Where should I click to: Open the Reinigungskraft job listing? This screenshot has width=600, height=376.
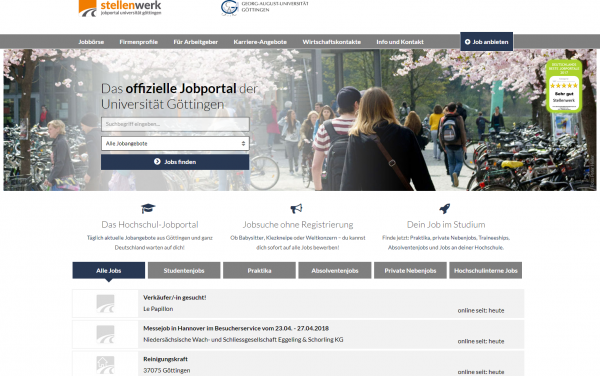[165, 359]
